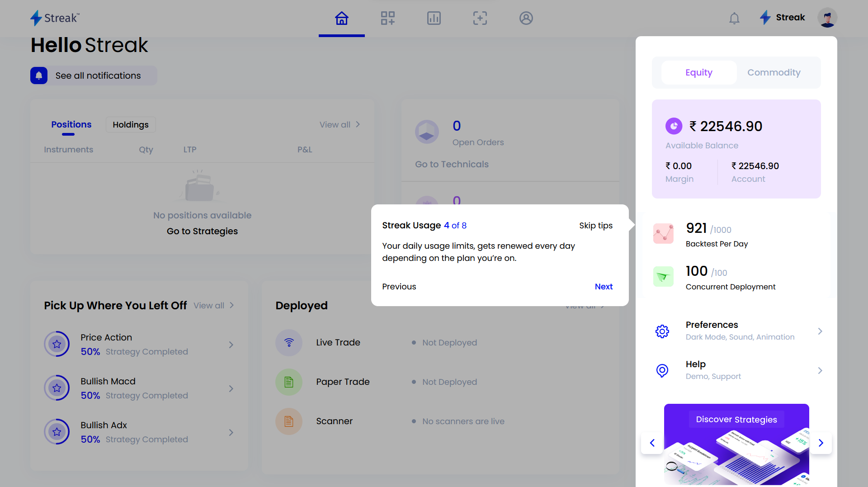Show previous Discover Strategies slide
This screenshot has width=868, height=487.
652,443
